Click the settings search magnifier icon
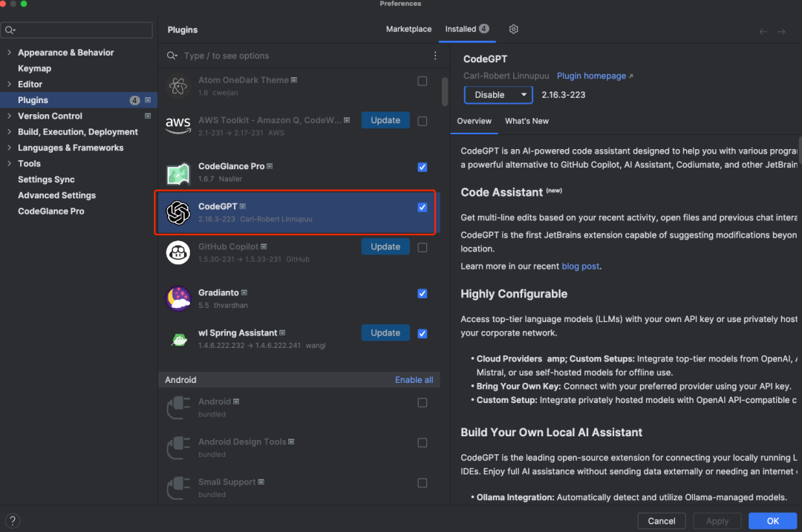802x532 pixels. click(x=10, y=30)
